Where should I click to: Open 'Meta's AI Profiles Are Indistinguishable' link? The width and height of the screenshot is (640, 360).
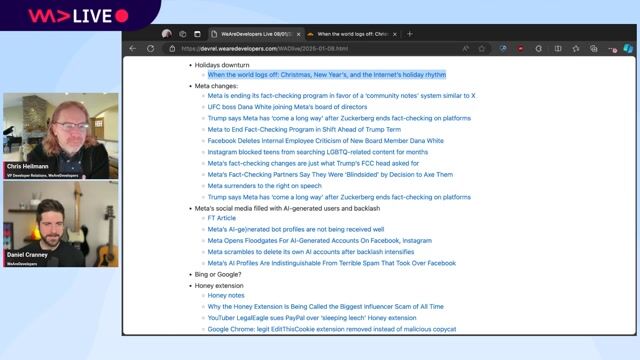pos(331,263)
